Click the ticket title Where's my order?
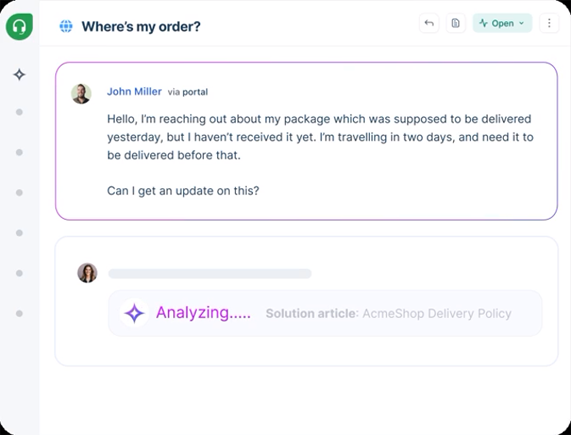The image size is (571, 435). coord(141,27)
